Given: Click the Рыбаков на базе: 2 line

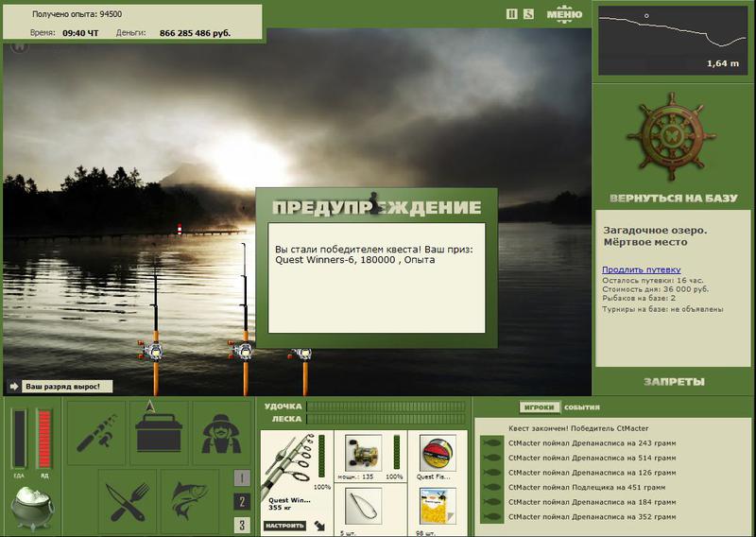Looking at the screenshot, I should [639, 299].
